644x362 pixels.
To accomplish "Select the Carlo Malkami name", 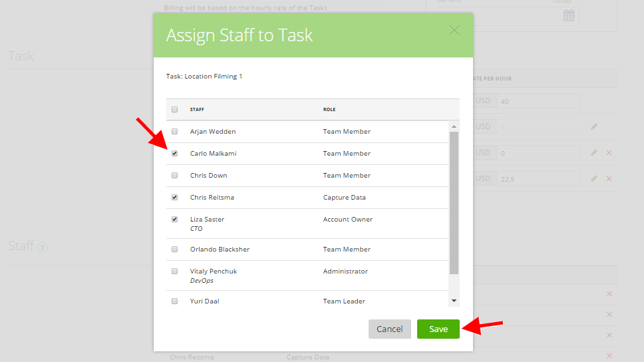I will click(213, 153).
